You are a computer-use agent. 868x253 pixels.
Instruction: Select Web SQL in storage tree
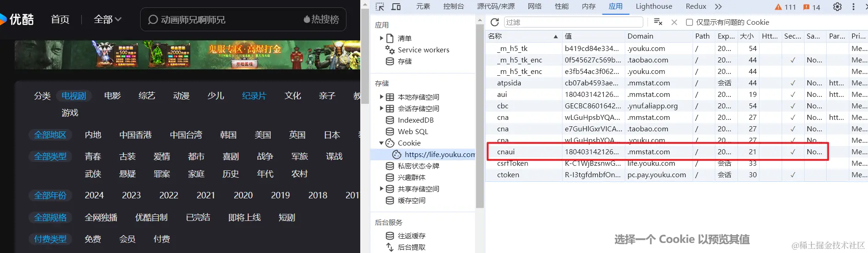point(413,131)
